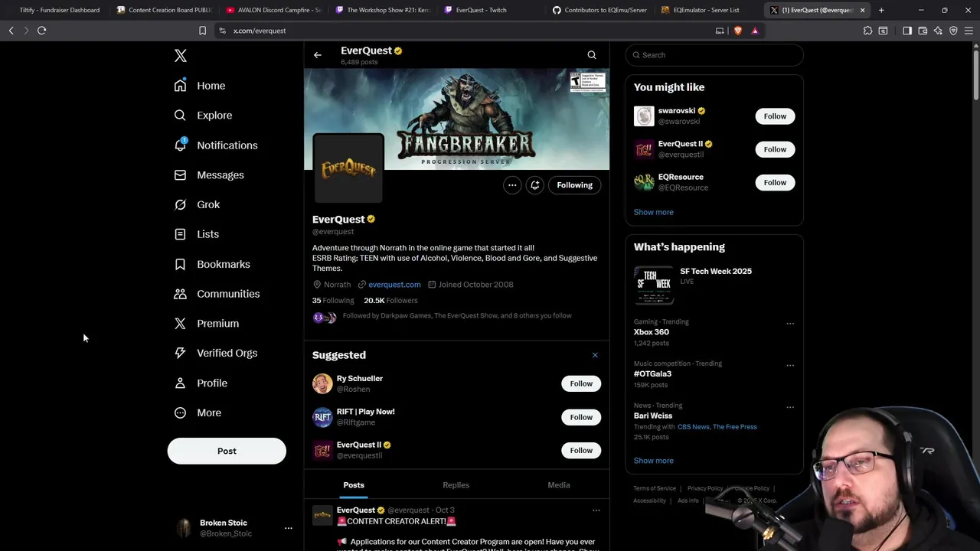Show more suggested accounts under You might like
This screenshot has height=551, width=980.
pos(653,212)
